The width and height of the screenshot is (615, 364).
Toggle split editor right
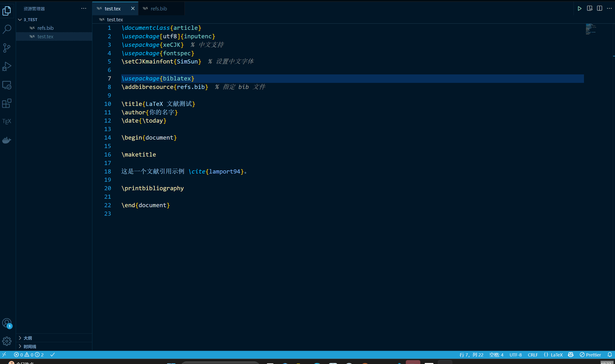pyautogui.click(x=599, y=8)
